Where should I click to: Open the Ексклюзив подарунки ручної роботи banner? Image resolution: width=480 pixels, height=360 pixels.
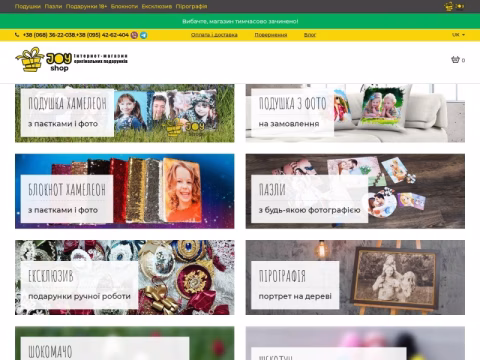[x=125, y=277]
